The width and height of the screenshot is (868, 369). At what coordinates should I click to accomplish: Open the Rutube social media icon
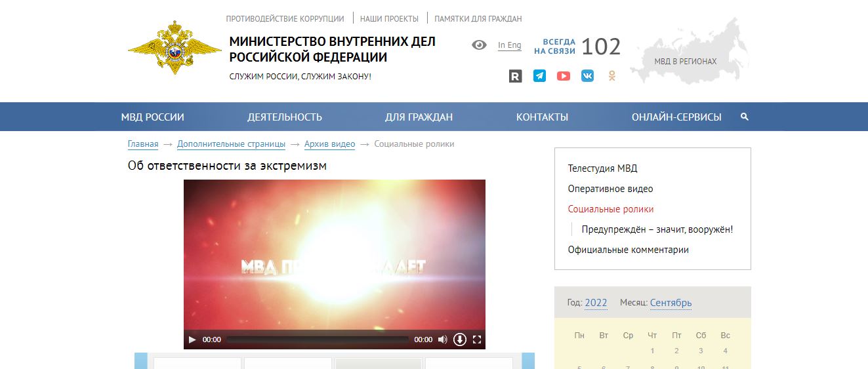pyautogui.click(x=515, y=76)
